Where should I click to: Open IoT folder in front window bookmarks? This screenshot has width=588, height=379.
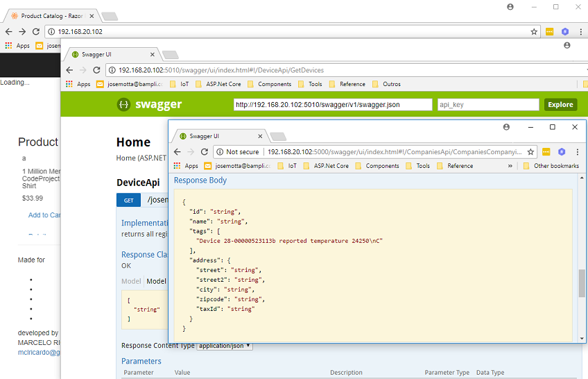click(x=287, y=166)
